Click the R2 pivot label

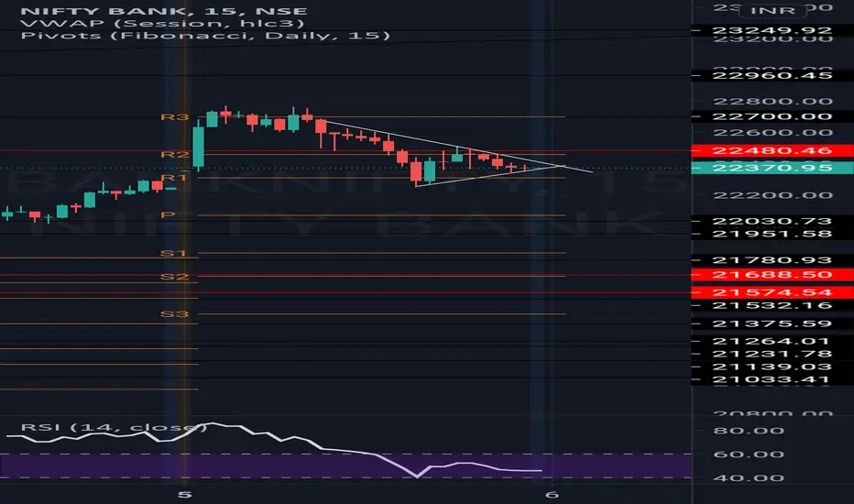175,155
